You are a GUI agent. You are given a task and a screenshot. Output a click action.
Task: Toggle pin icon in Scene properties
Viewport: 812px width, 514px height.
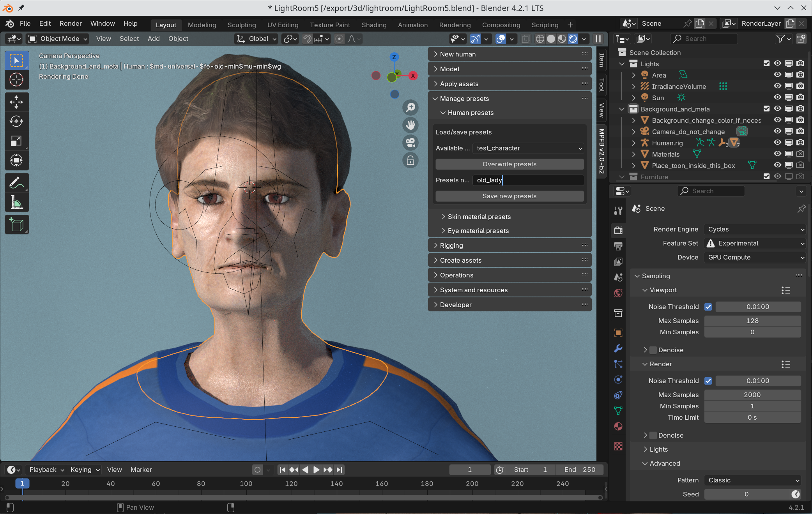click(x=801, y=208)
